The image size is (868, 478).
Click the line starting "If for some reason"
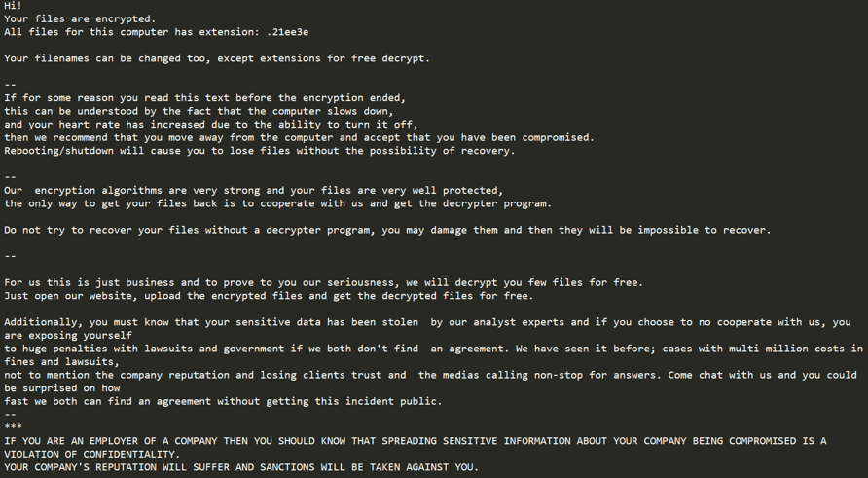click(x=204, y=97)
